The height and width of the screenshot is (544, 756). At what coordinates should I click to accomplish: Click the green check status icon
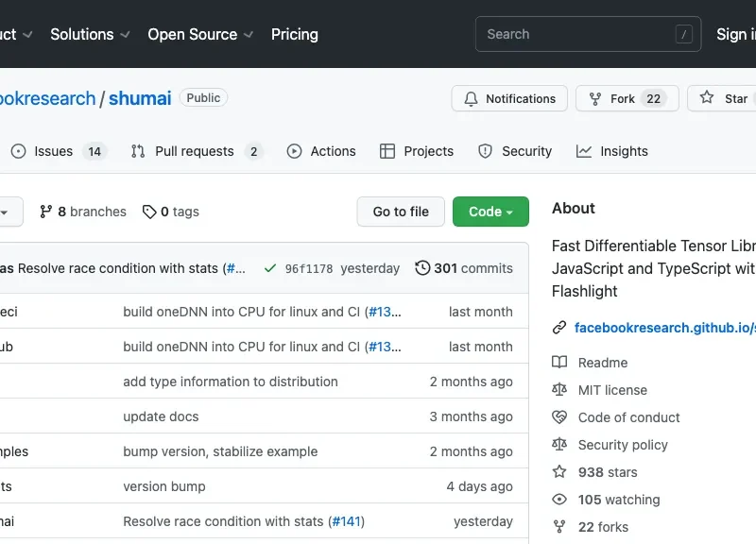point(270,268)
